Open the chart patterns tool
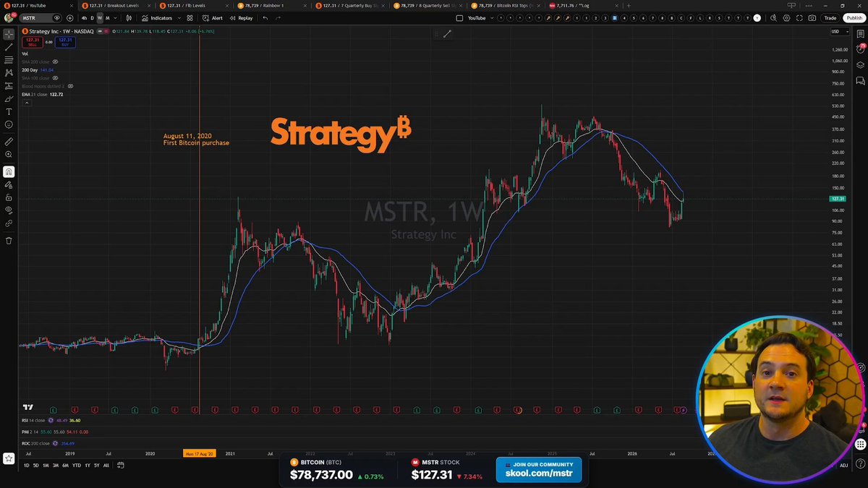 coord(9,72)
